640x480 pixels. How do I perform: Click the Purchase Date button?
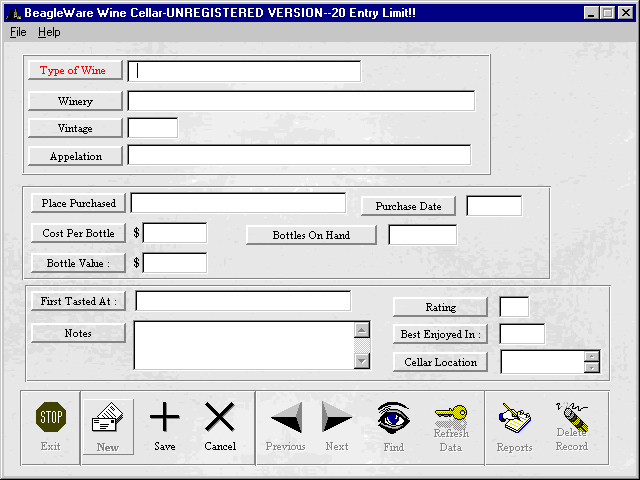pos(408,206)
